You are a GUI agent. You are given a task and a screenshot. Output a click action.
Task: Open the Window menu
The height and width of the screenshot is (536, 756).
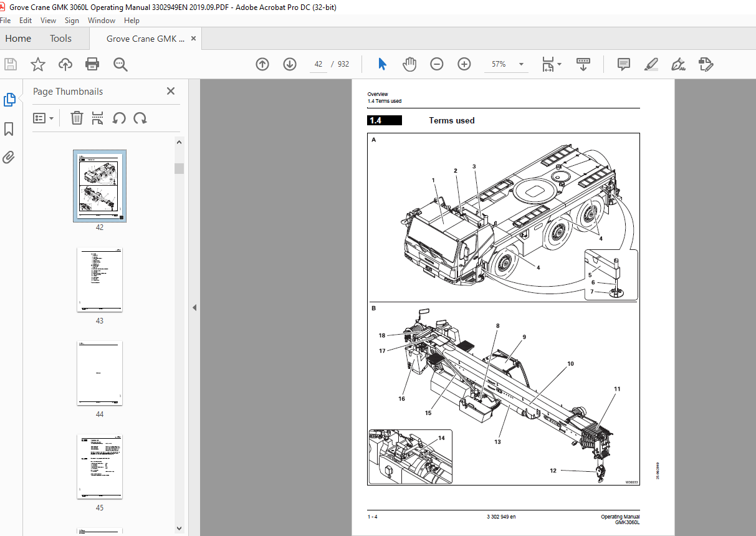(102, 21)
